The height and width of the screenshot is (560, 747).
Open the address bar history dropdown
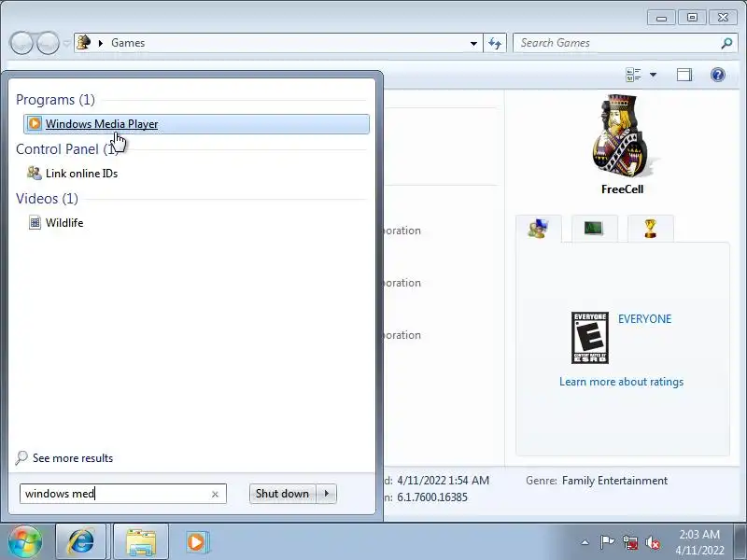coord(473,43)
